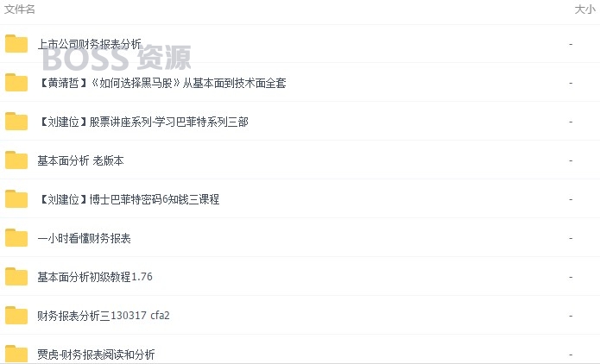The width and height of the screenshot is (600, 364).
Task: Open the 财务报表分析三130317 cfa2 folder name
Action: point(104,316)
